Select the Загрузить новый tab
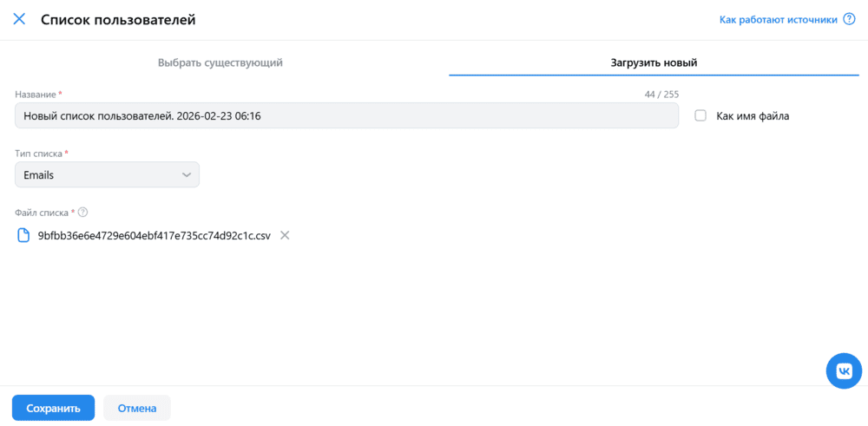 654,62
